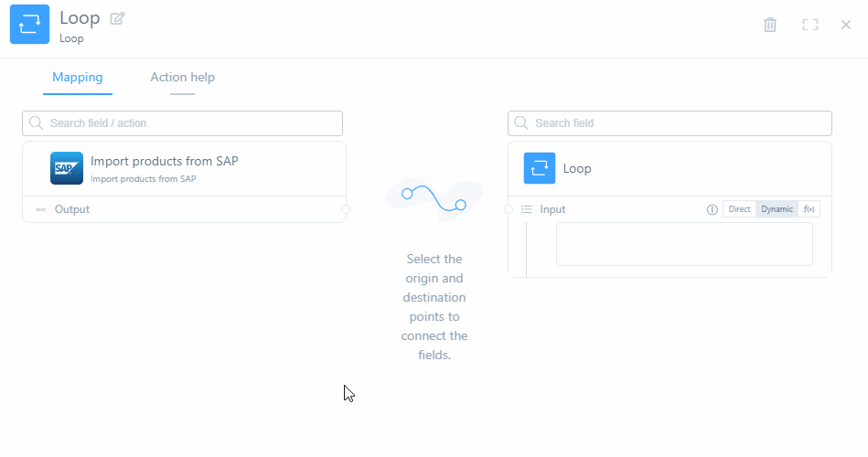The image size is (868, 457).
Task: Switch Input mode to function f(x)
Action: 809,209
